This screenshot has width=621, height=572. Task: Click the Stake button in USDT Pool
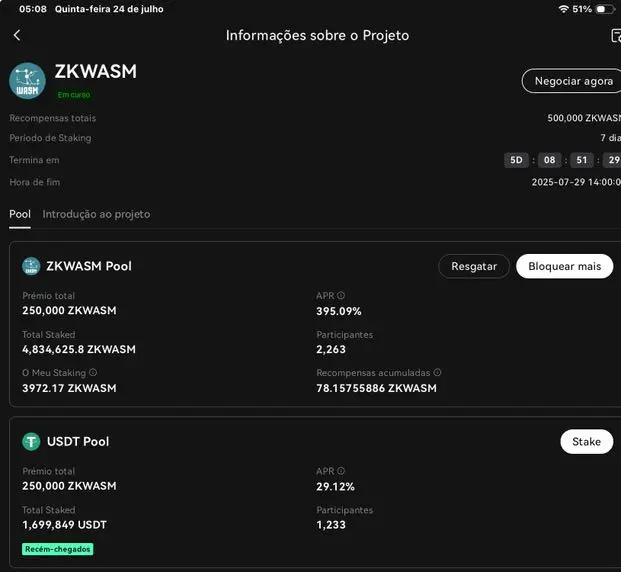coord(587,441)
